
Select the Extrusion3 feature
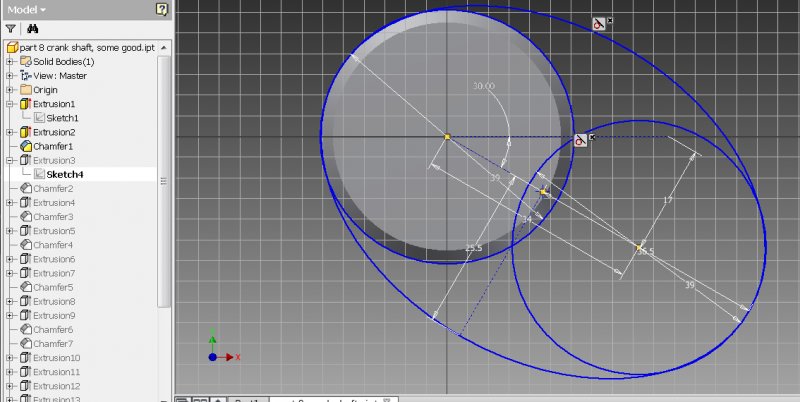[x=54, y=160]
